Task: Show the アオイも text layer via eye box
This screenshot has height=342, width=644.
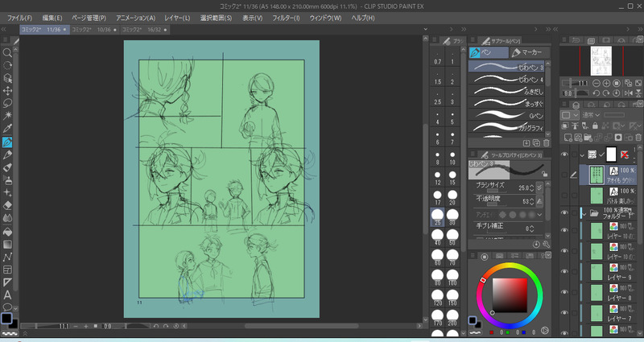Action: pyautogui.click(x=564, y=175)
